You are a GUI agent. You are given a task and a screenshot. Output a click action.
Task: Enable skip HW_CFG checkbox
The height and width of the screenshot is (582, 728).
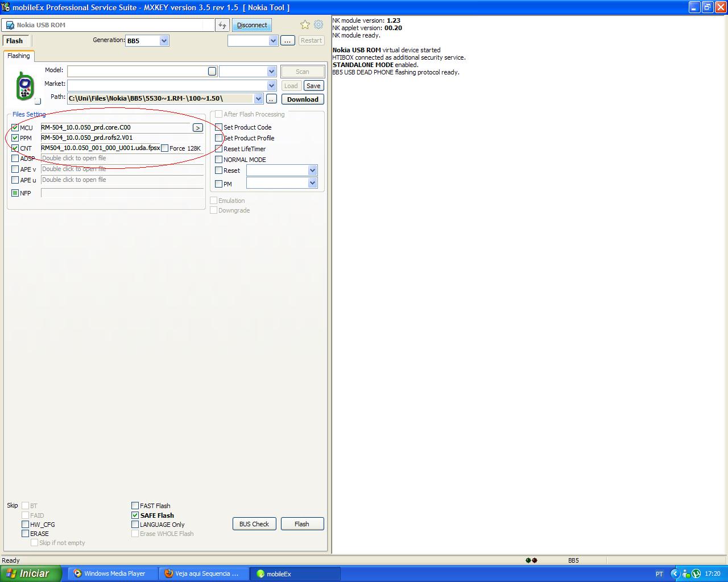(26, 525)
